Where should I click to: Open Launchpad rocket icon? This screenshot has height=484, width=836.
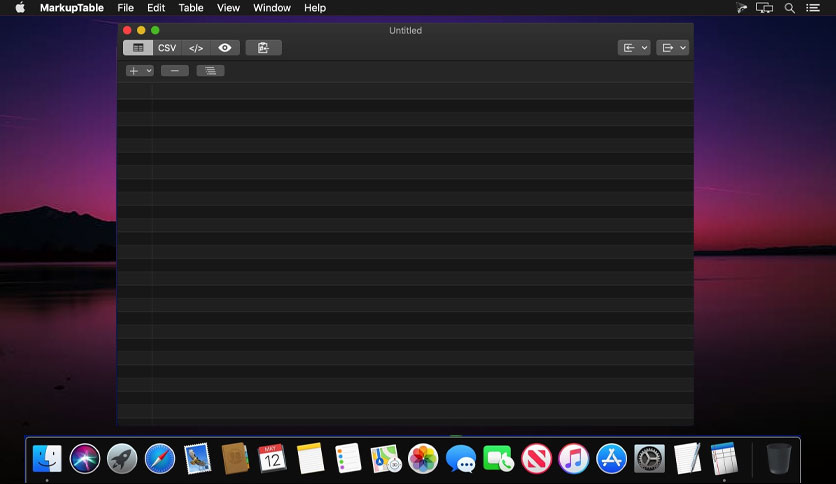tap(122, 458)
